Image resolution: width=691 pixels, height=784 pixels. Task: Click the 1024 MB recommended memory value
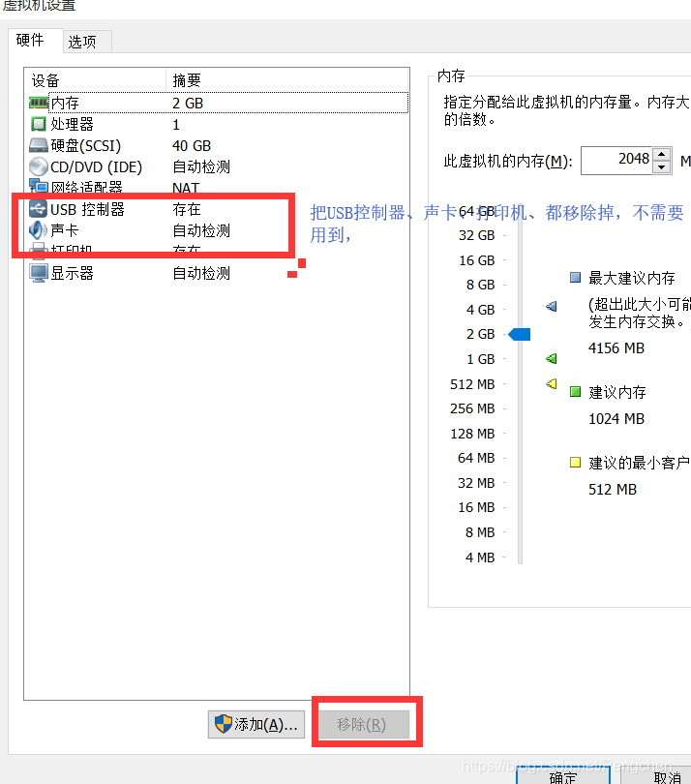tap(616, 418)
